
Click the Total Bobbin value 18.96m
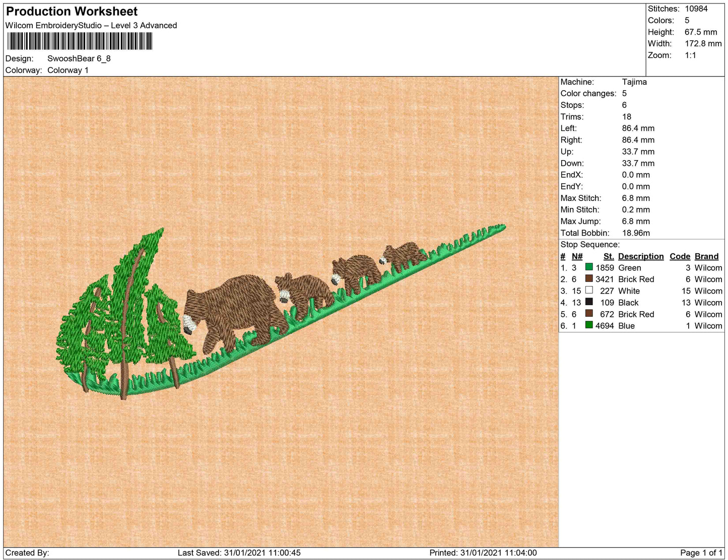[635, 233]
